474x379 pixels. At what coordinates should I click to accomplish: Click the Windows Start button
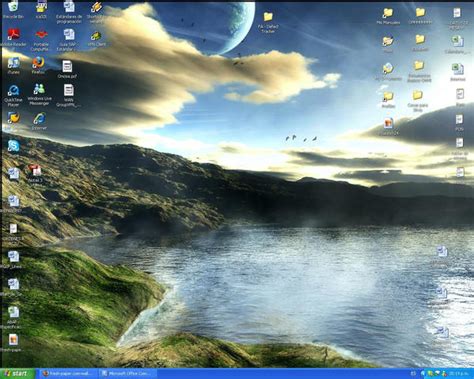tap(17, 374)
